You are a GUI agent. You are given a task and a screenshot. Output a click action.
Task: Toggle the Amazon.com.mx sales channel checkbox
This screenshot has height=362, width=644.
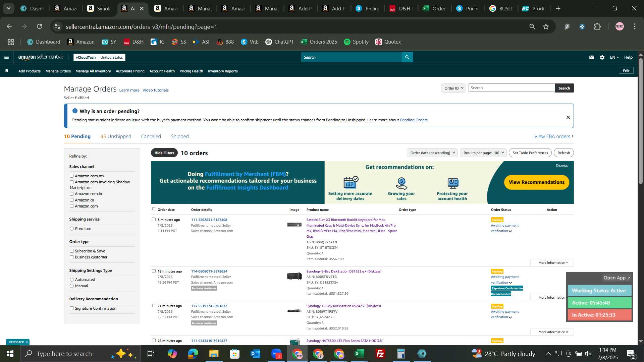[x=71, y=176]
